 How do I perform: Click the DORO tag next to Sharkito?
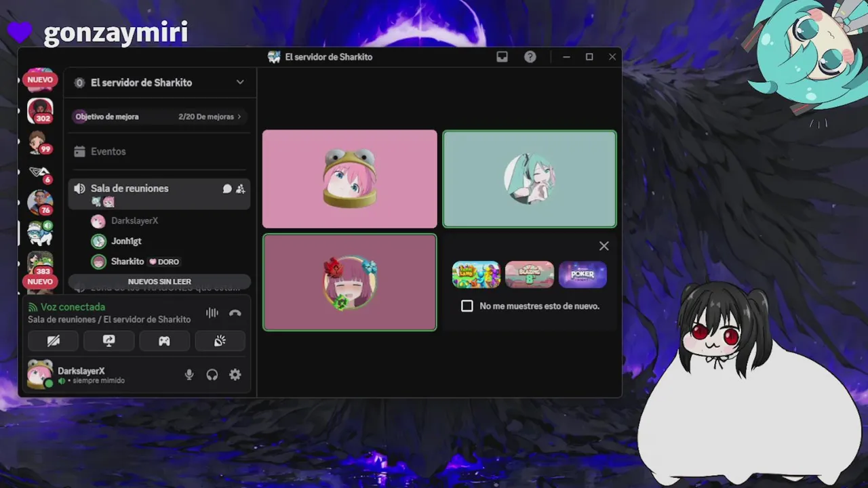point(164,262)
